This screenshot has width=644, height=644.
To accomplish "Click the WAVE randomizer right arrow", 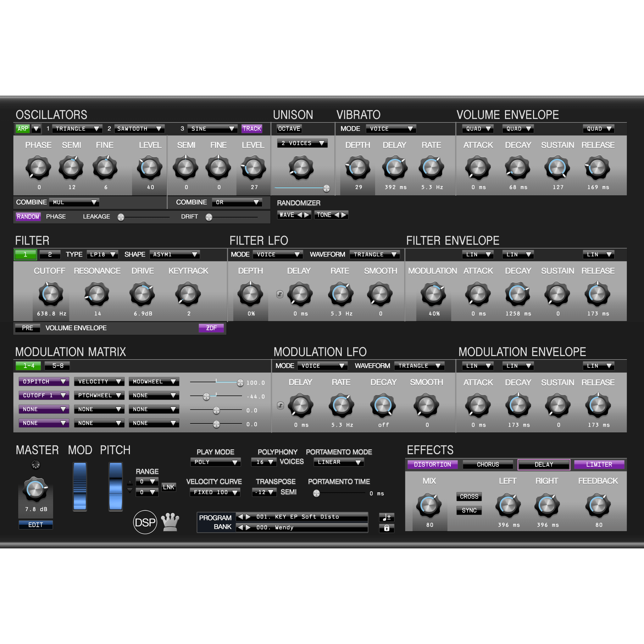I will 306,215.
